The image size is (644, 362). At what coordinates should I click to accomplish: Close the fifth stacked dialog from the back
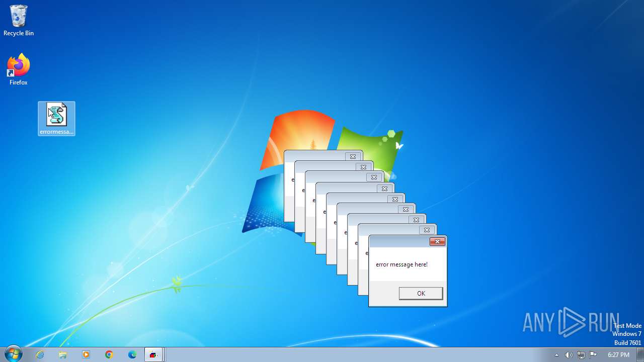tap(395, 199)
